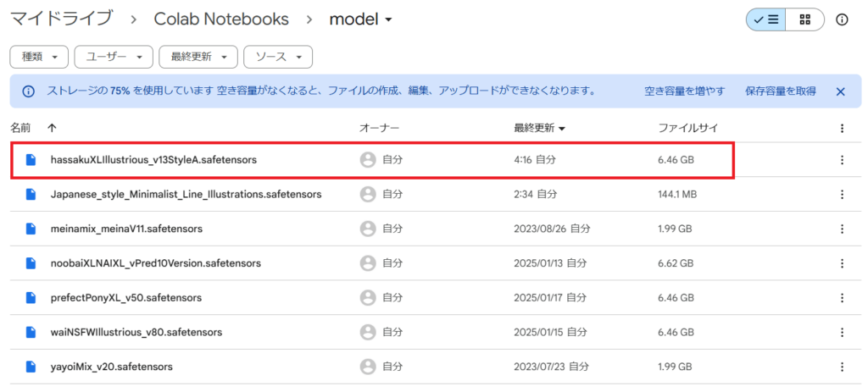
Task: Select hassakuXLIllustrious_v13StyleA.safetensors file name
Action: tap(153, 160)
